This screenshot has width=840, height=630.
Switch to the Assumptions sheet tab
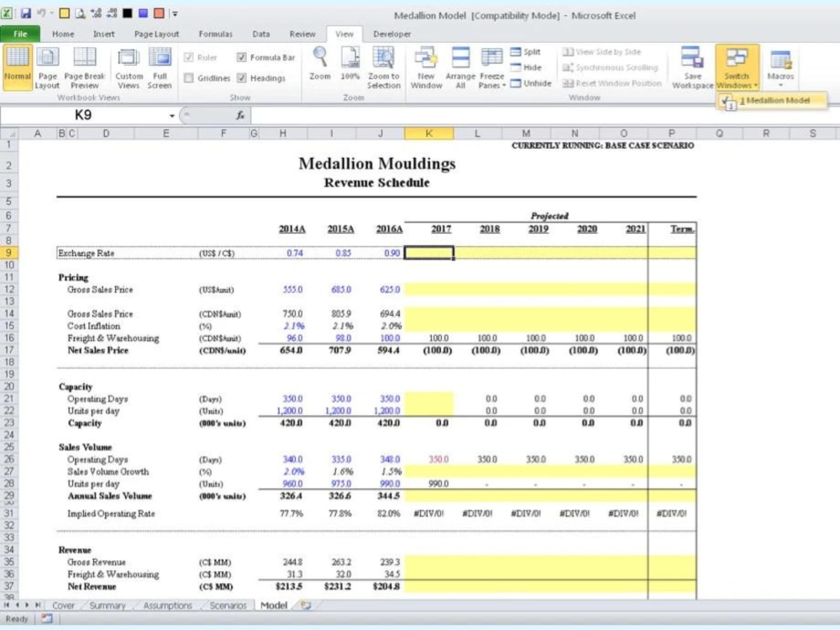pos(167,606)
